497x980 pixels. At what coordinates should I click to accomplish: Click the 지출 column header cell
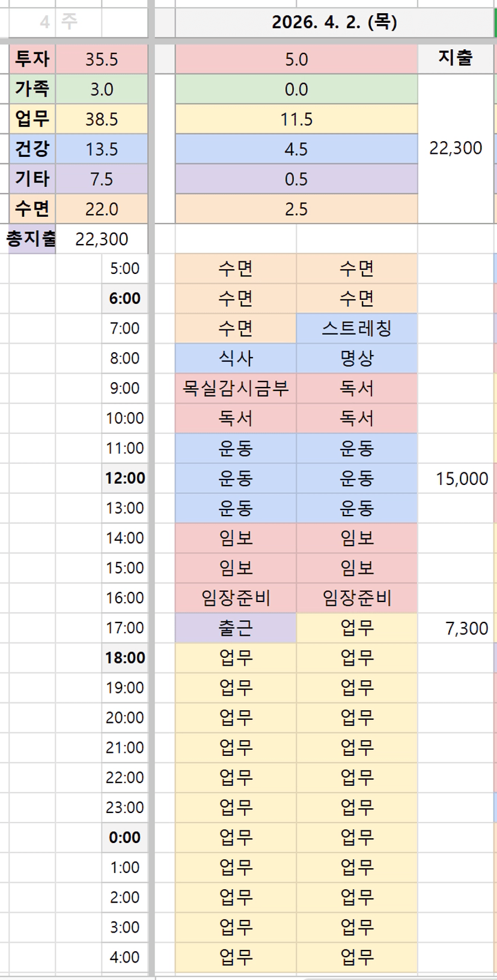[455, 58]
